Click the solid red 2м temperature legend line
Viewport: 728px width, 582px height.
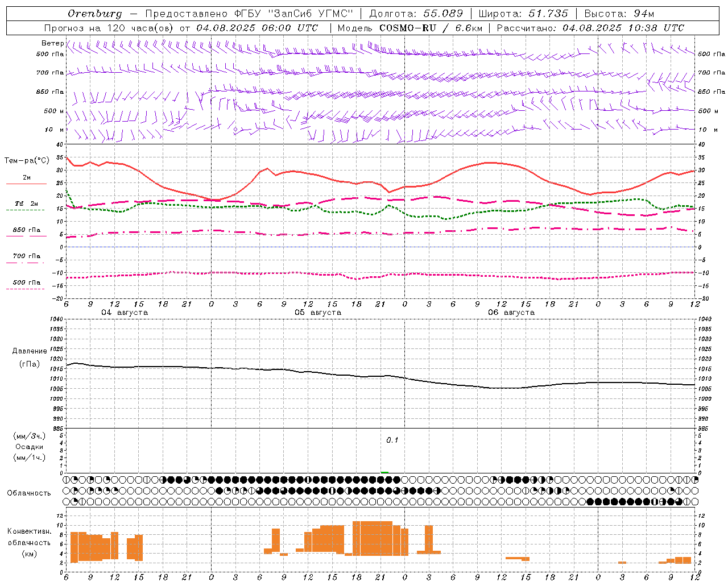point(26,184)
